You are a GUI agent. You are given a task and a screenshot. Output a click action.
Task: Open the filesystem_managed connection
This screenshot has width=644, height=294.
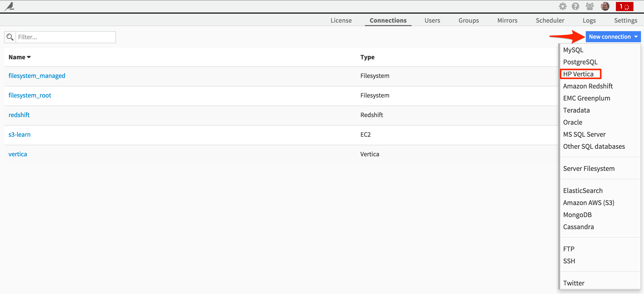[x=37, y=76]
